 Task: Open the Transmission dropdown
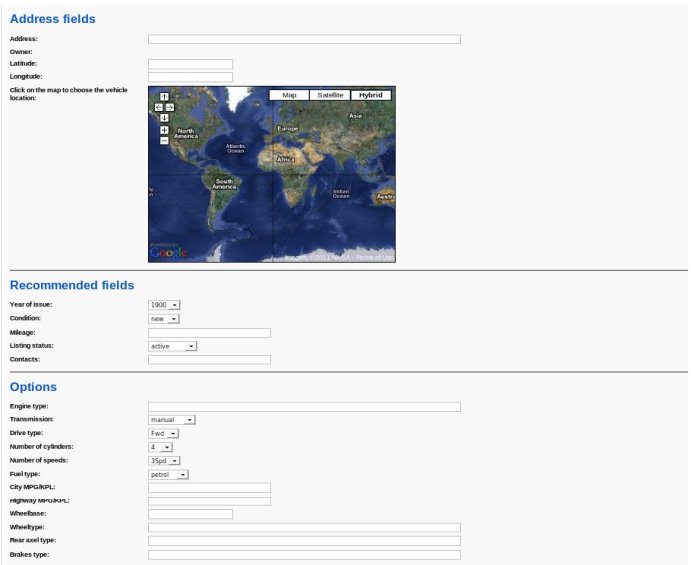(x=172, y=420)
